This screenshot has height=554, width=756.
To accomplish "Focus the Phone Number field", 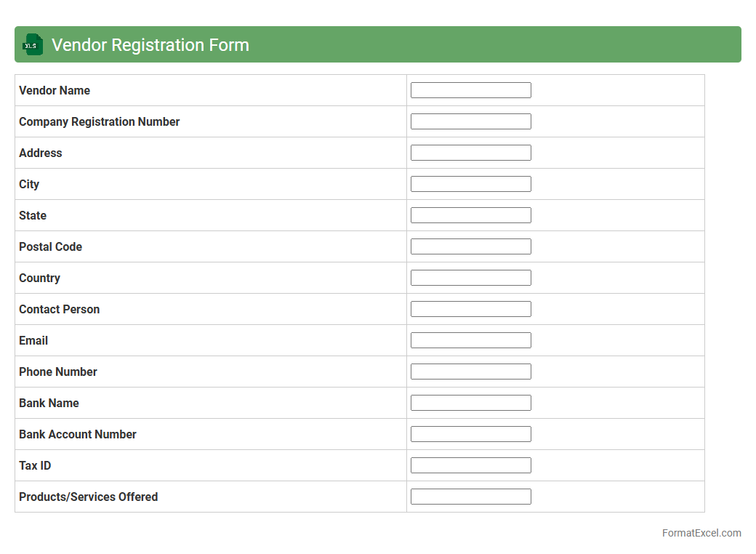I will [x=470, y=372].
